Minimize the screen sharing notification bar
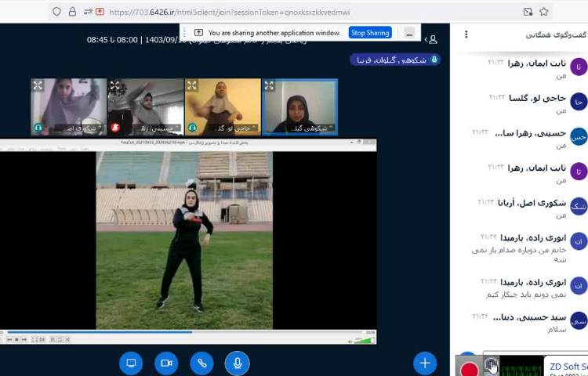 coord(409,33)
